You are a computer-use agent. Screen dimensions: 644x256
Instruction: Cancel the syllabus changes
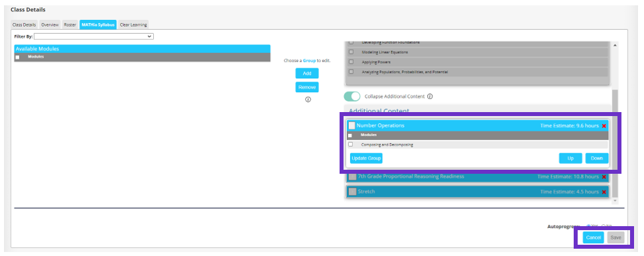click(594, 237)
